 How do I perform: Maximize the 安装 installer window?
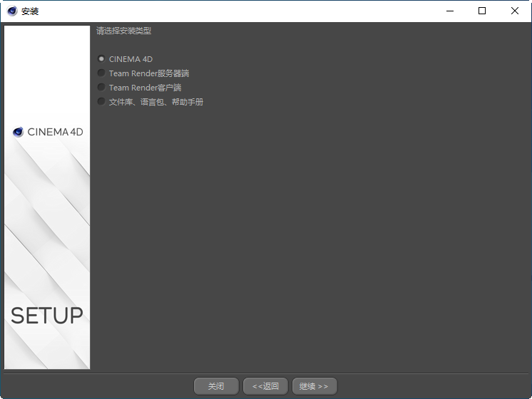click(x=482, y=11)
